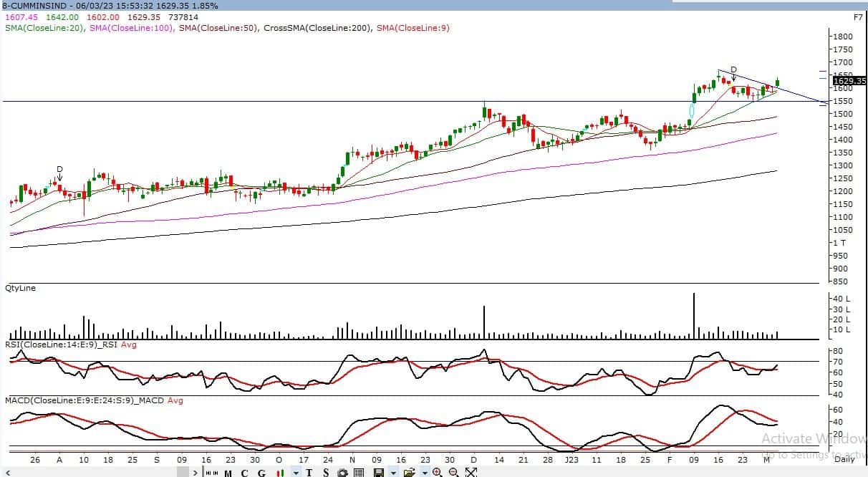Open chart settings via gear icon
The image size is (868, 477).
pos(343,472)
